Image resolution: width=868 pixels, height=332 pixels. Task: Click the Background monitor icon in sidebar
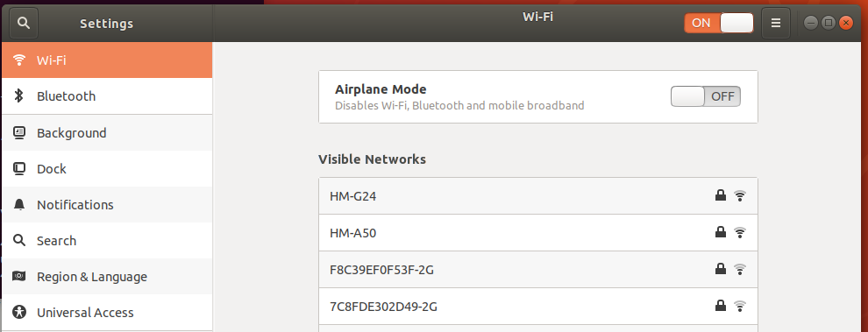(x=19, y=133)
